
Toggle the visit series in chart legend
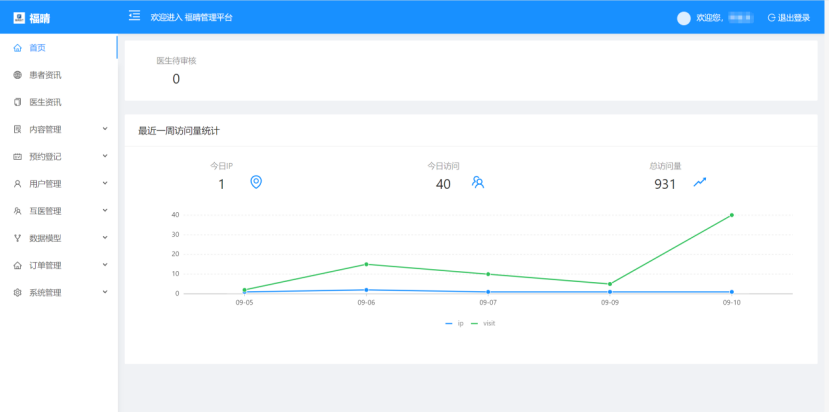coord(484,323)
